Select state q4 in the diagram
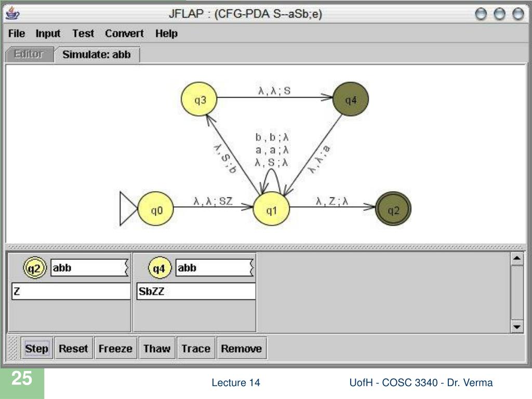This screenshot has height=399, width=532. coord(351,99)
